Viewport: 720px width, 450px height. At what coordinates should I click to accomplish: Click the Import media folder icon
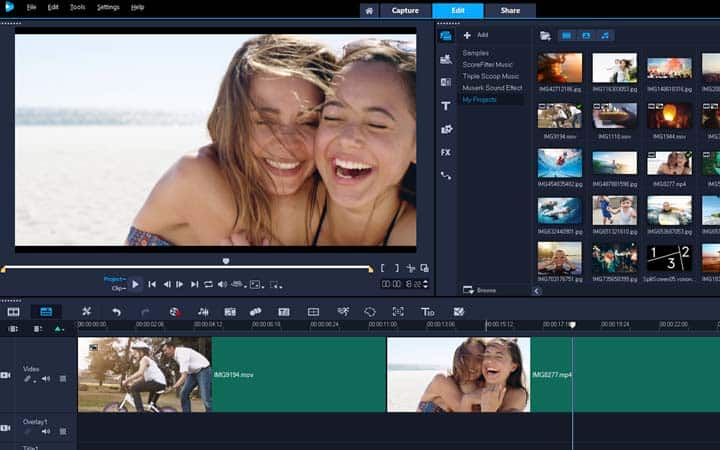545,35
